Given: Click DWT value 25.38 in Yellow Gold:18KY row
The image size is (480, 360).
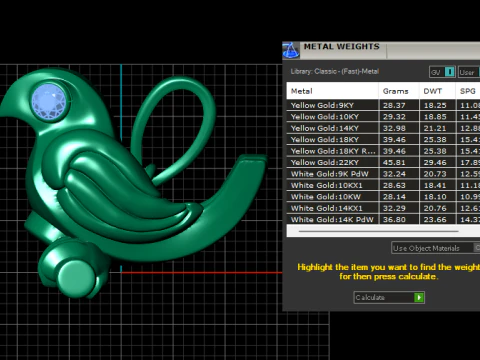Looking at the screenshot, I should tap(437, 140).
